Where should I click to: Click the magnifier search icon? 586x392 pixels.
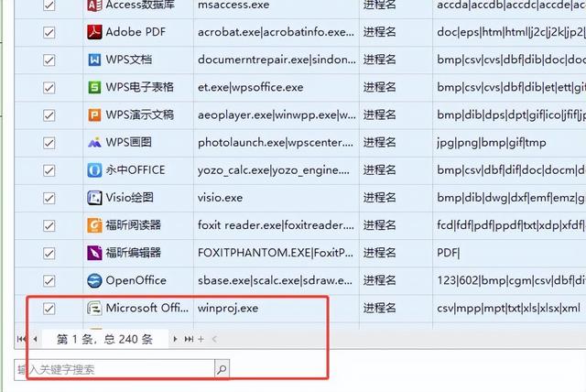coord(222,370)
